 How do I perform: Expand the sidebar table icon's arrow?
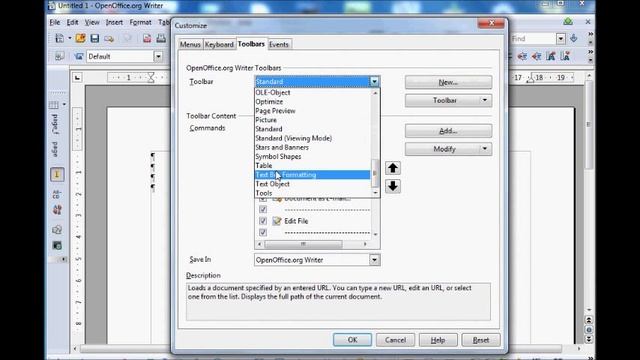point(64,105)
